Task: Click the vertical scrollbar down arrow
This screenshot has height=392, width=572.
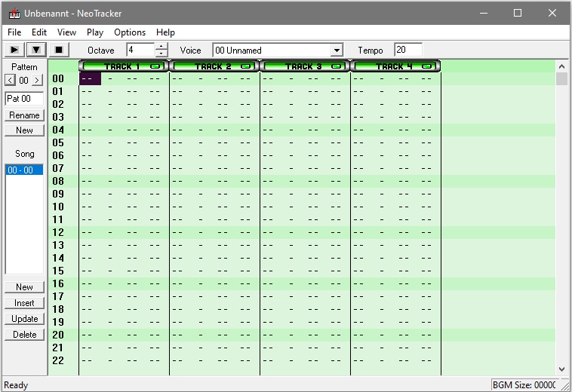Action: click(561, 369)
